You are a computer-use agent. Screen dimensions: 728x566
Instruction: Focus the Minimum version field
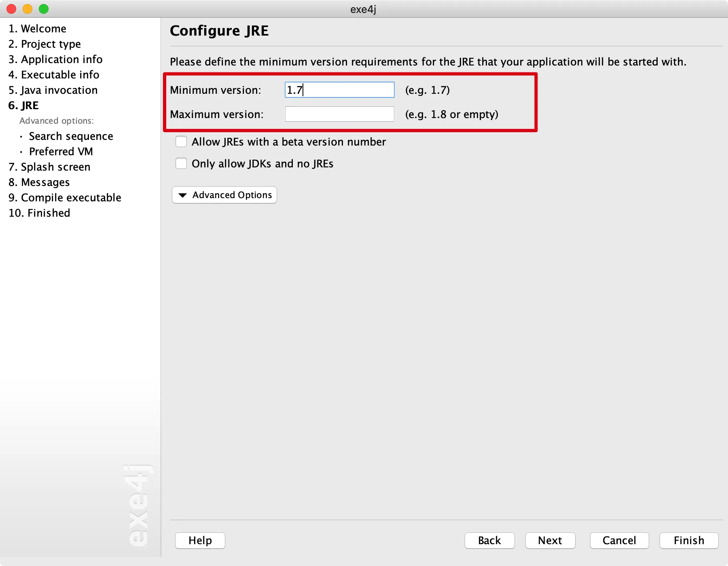(340, 90)
